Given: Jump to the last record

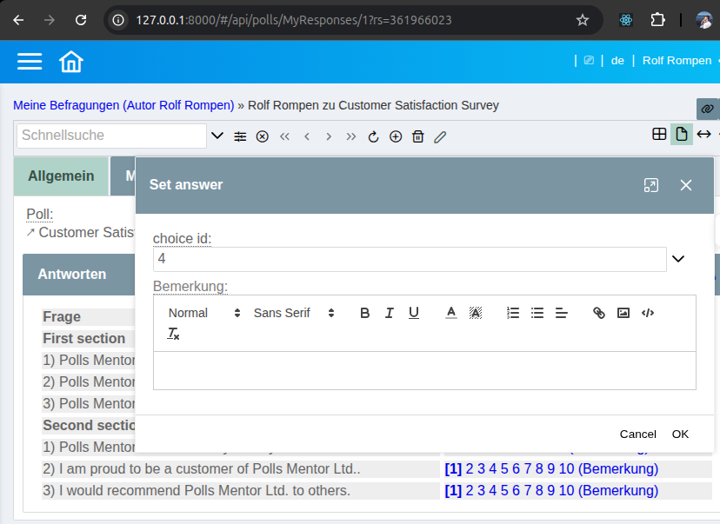Looking at the screenshot, I should point(351,136).
